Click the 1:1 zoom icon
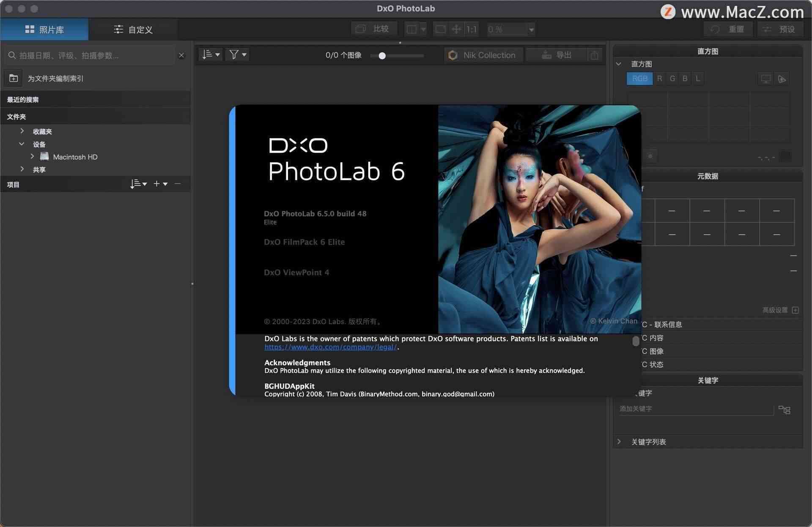The width and height of the screenshot is (812, 527). click(x=471, y=29)
